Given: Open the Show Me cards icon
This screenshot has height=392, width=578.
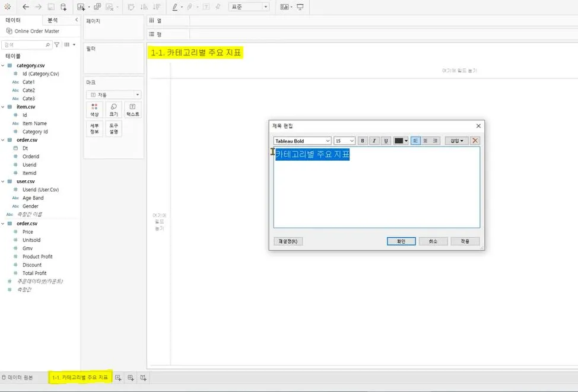Looking at the screenshot, I should [x=284, y=7].
